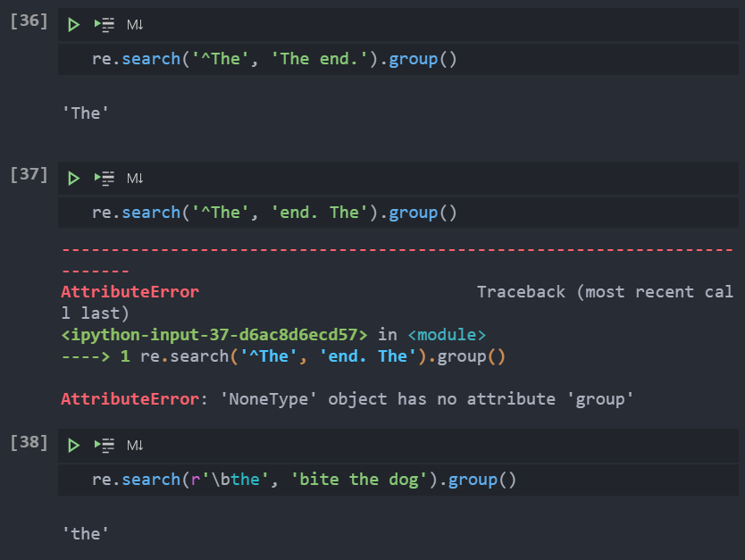The width and height of the screenshot is (745, 560).
Task: Run cell 36 and cells below
Action: (104, 25)
